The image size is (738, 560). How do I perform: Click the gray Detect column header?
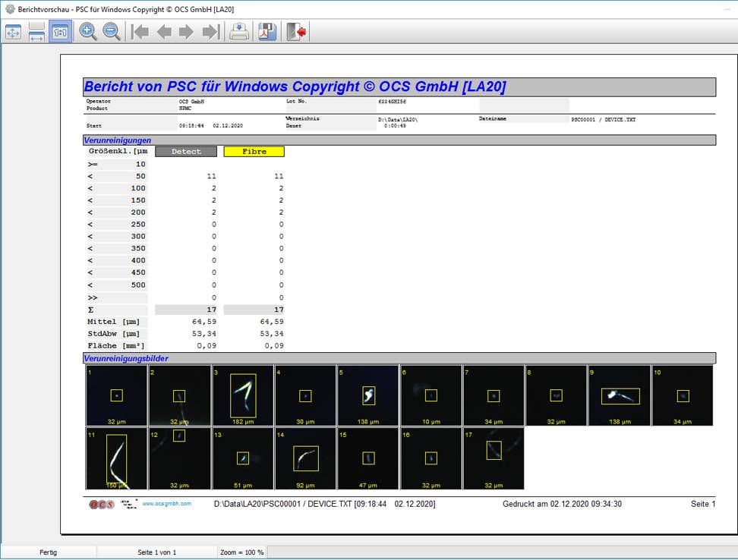186,152
